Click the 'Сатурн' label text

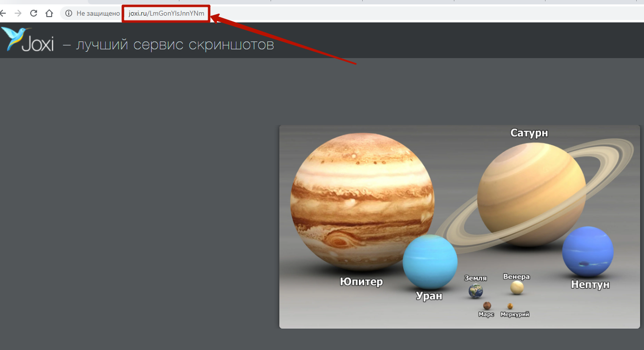click(529, 133)
